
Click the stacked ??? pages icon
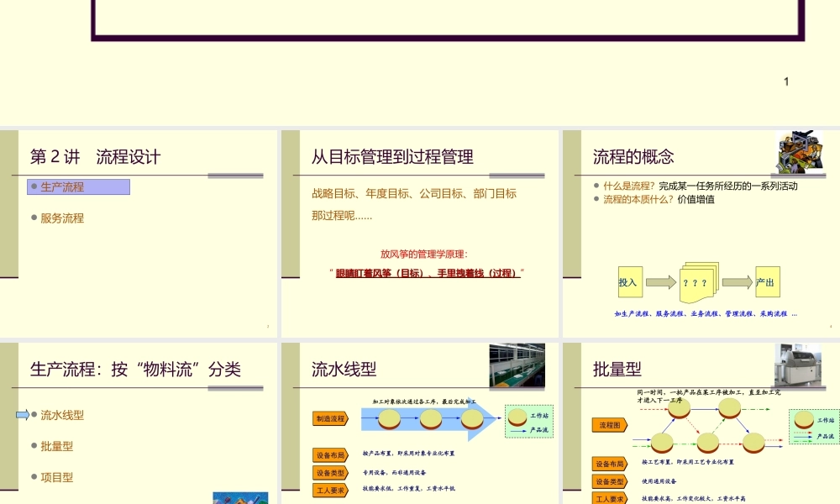click(x=696, y=282)
